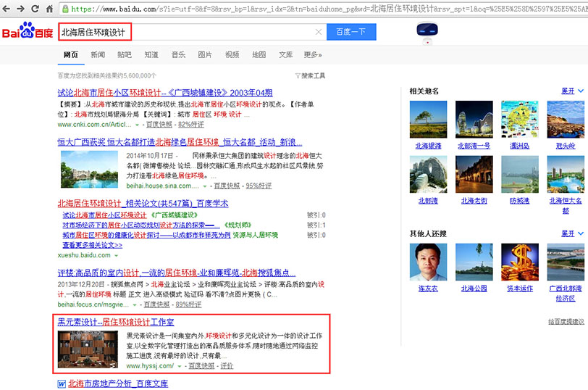Open paper 对市场经济下的居住小区动态规划设计方法的探索
This screenshot has width=588, height=390.
click(141, 225)
